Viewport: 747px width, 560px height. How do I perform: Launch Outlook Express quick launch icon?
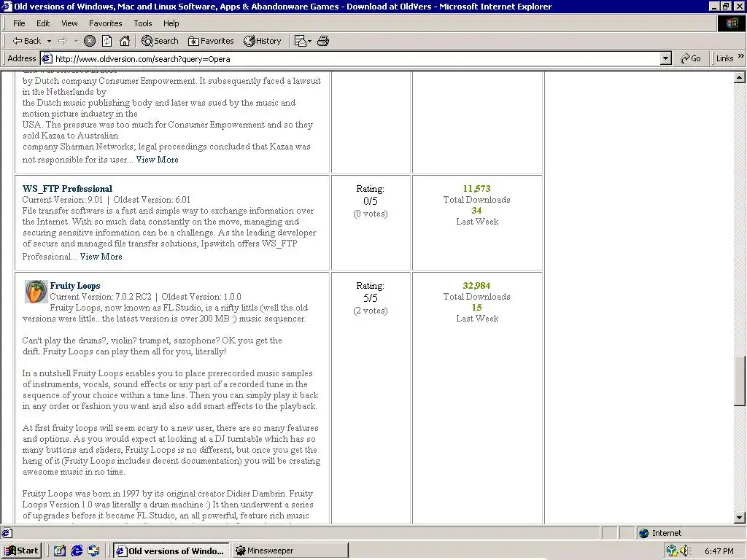(x=94, y=551)
